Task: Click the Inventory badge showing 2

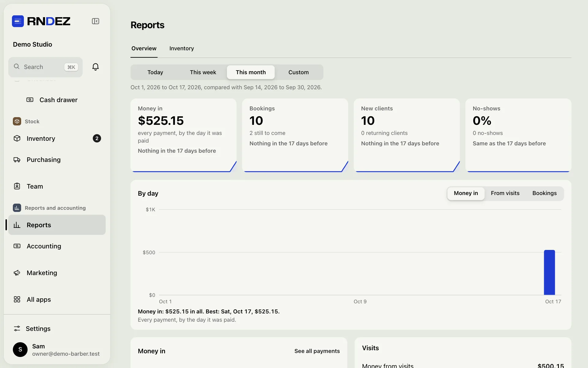Action: tap(97, 138)
